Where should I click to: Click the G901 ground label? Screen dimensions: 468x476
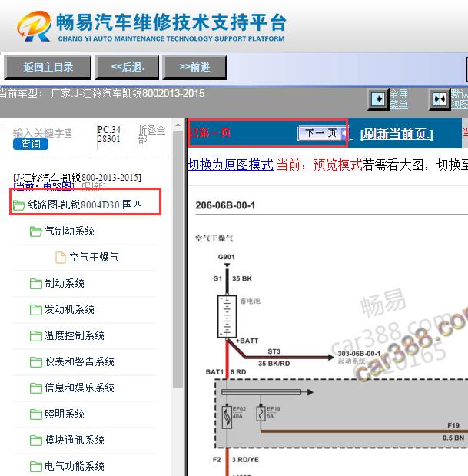(x=226, y=257)
